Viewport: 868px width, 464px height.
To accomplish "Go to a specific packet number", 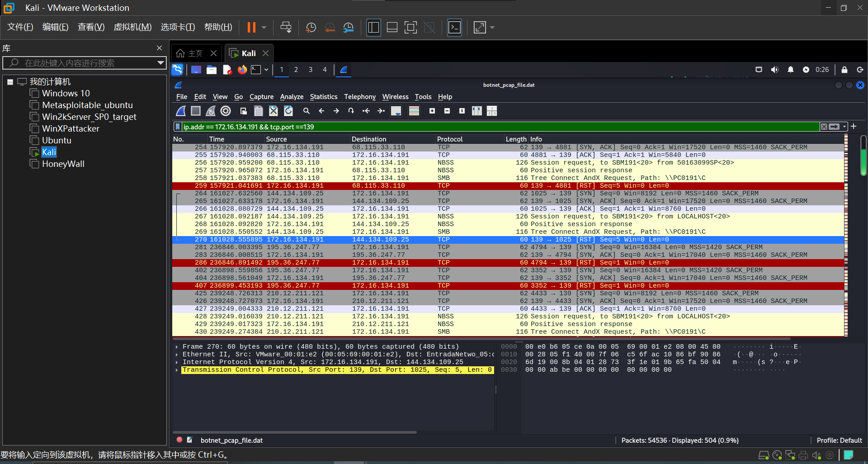I will point(351,111).
